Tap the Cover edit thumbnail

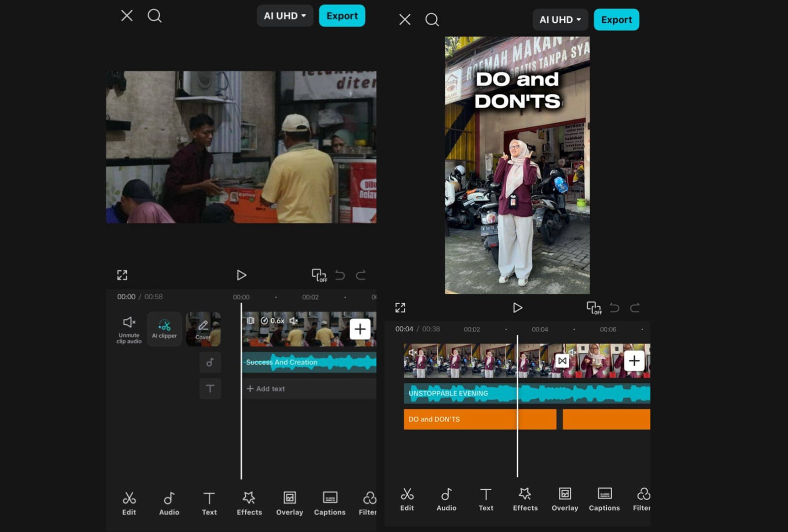pos(203,329)
